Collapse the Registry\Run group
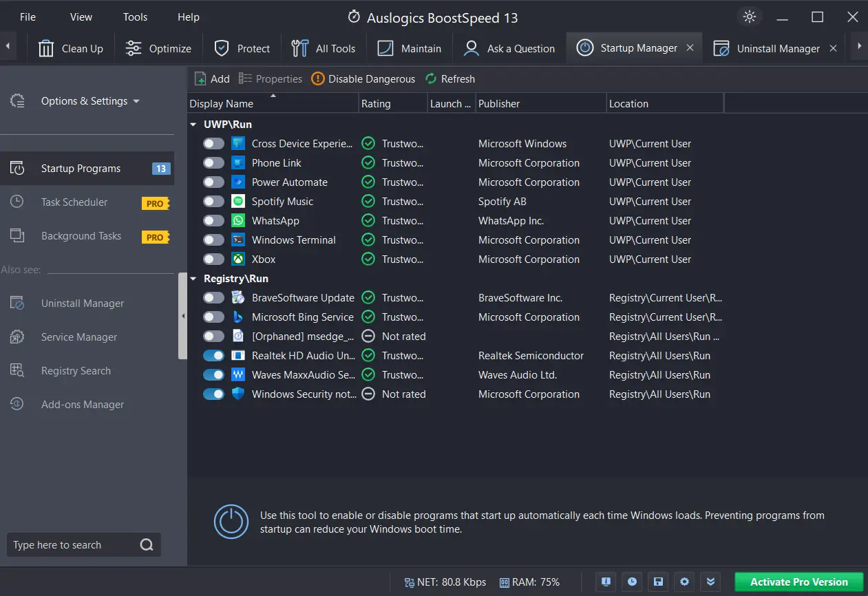Screen dimensions: 868x596 pos(193,279)
